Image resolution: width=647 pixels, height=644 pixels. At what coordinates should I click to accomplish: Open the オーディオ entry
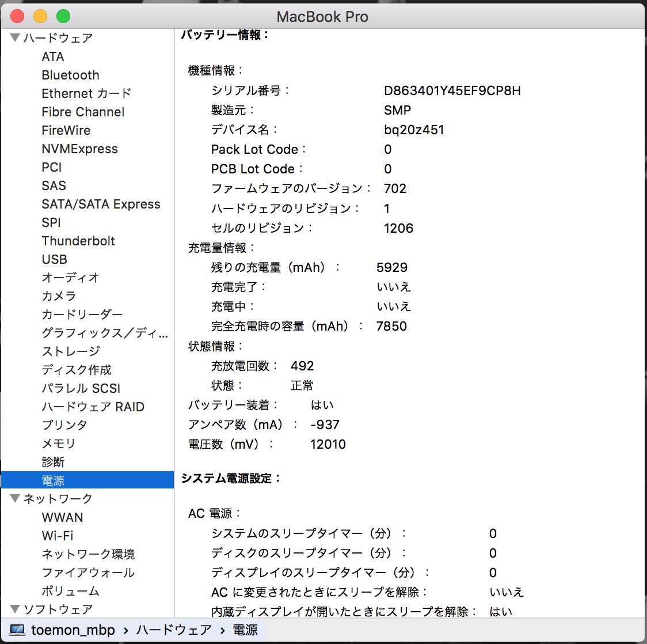(71, 278)
